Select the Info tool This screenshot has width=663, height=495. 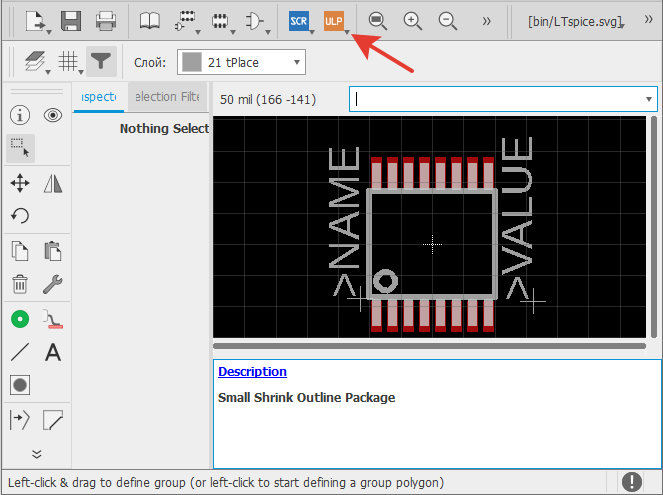tap(20, 115)
